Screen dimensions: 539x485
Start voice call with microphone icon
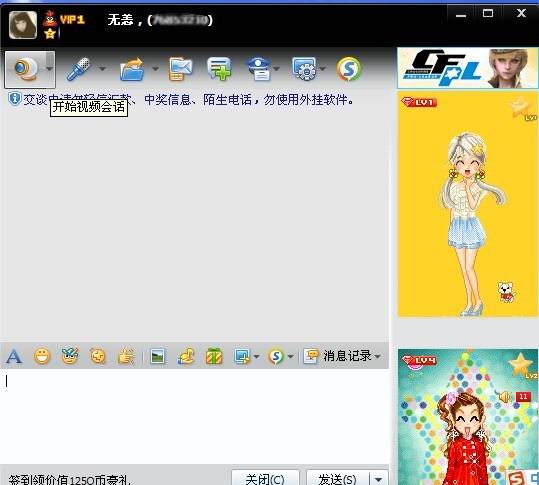(79, 69)
